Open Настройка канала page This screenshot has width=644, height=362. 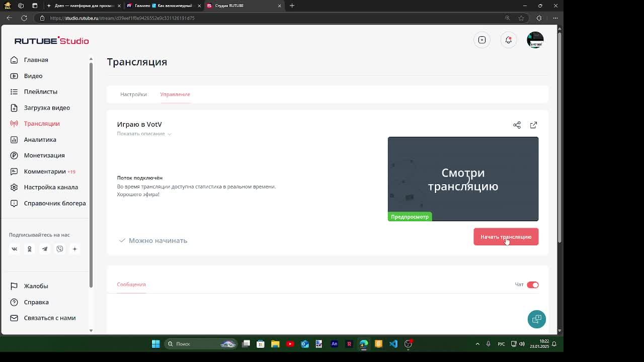[44, 187]
